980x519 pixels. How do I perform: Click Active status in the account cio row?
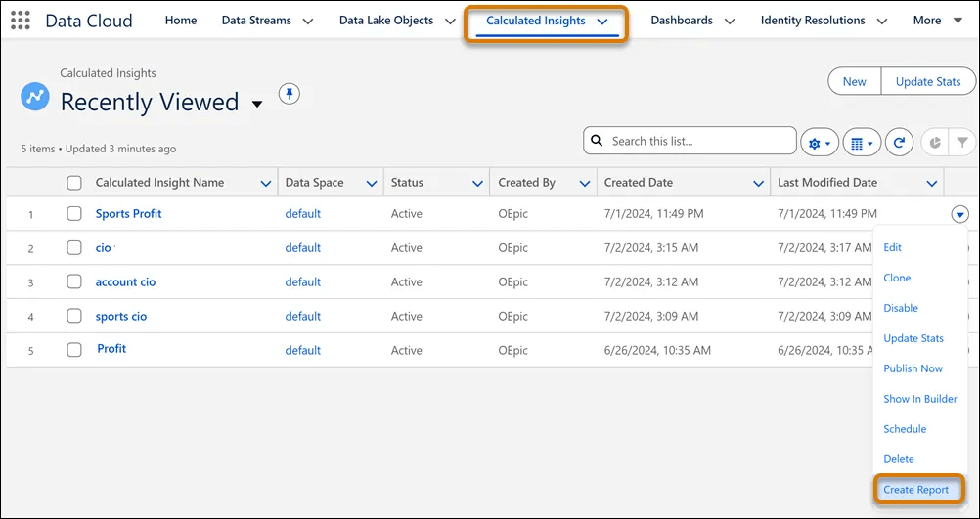point(406,282)
